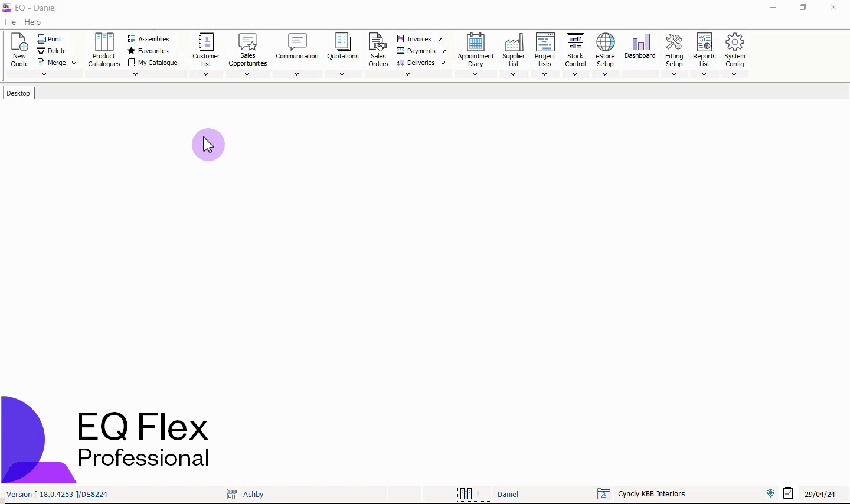This screenshot has width=850, height=504.
Task: Expand the chevron below Communication
Action: [x=297, y=74]
